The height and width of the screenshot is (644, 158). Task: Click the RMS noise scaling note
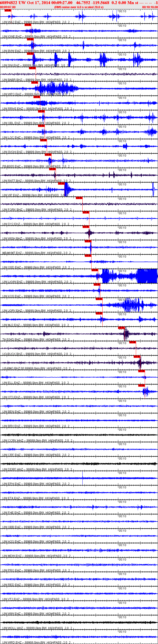pos(79,7)
